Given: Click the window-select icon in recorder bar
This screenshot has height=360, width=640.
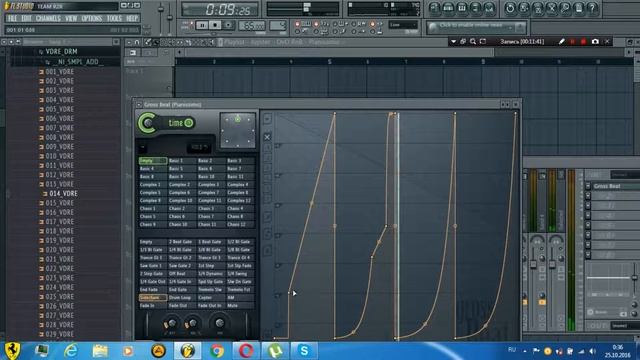Looking at the screenshot, I should pos(463,42).
